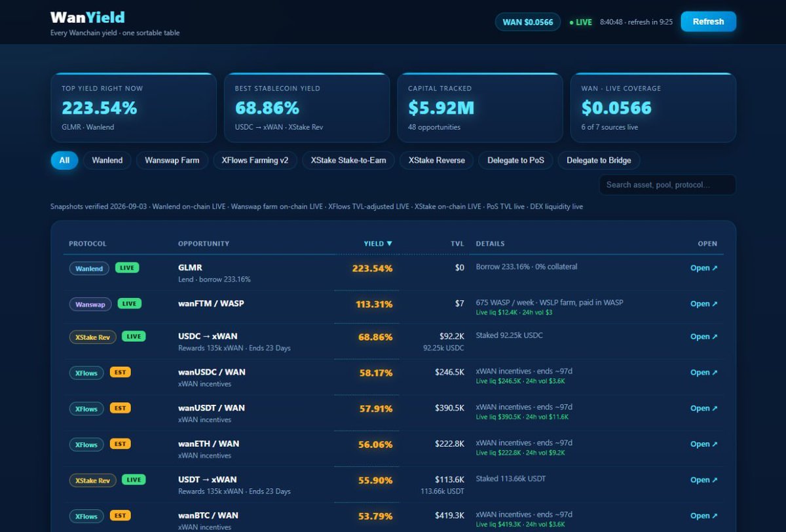The image size is (786, 532).
Task: Sort table by Protocol column header
Action: (88, 244)
